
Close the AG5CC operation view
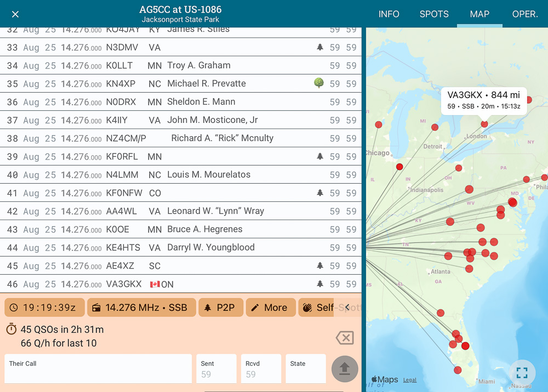pos(15,14)
